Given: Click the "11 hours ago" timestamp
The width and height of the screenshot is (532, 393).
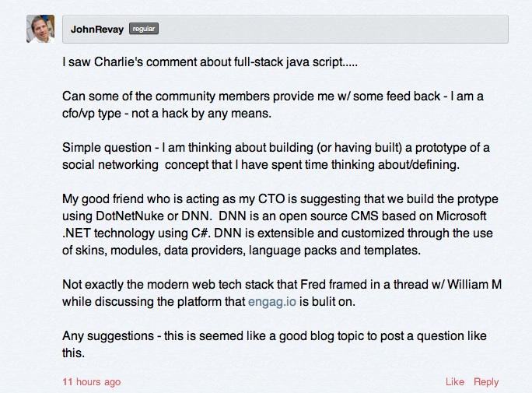Looking at the screenshot, I should (x=91, y=381).
